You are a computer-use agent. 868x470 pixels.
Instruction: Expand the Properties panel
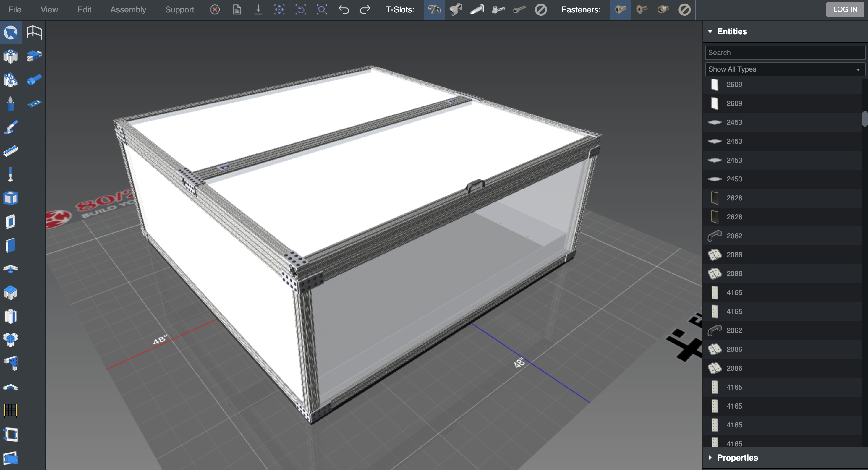click(x=785, y=458)
